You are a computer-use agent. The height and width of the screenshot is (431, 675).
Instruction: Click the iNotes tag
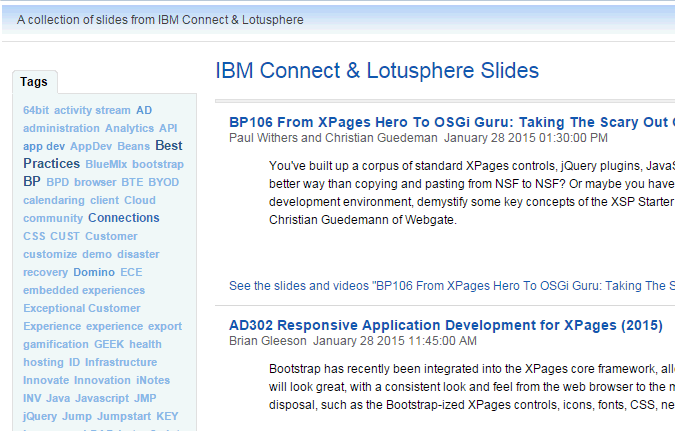(x=153, y=380)
